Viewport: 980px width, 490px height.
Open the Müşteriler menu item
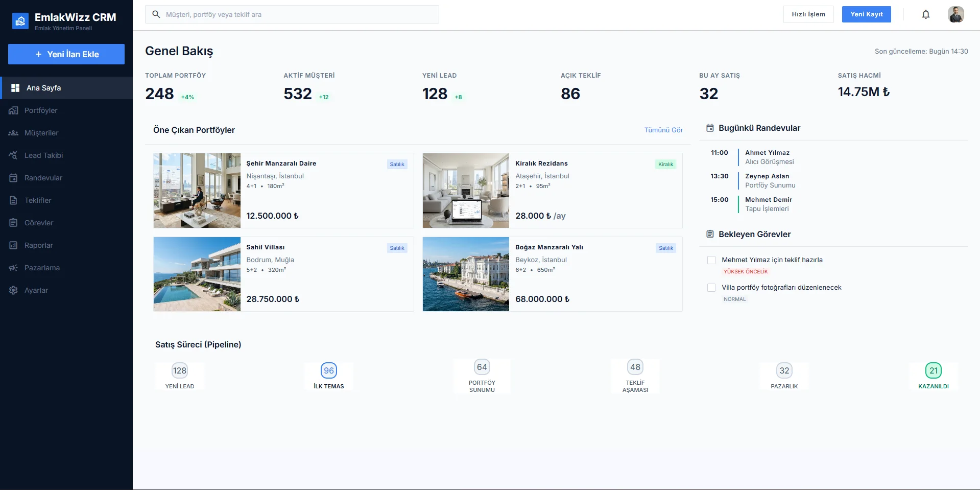(x=66, y=133)
